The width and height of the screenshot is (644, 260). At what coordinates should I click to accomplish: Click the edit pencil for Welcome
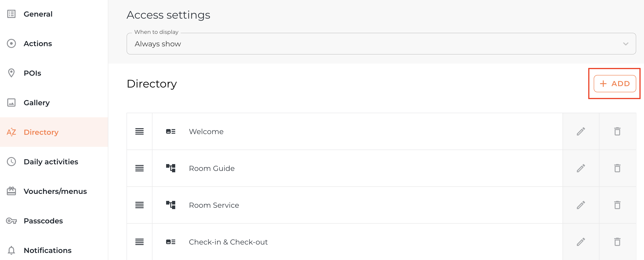tap(581, 131)
